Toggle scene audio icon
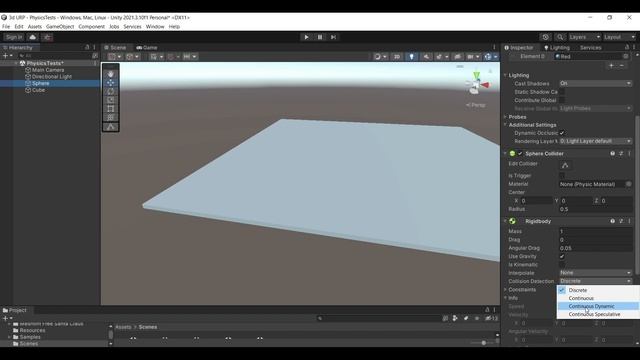The image size is (640, 360). pos(426,57)
